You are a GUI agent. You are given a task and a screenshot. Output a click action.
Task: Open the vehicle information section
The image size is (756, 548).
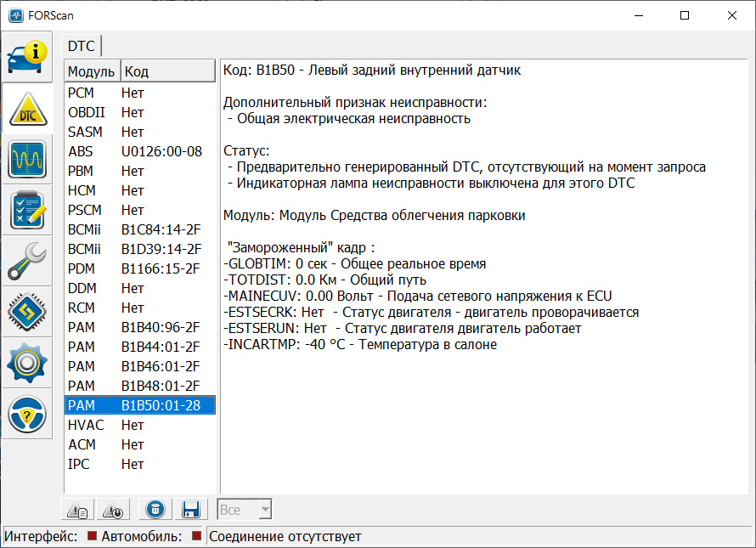click(x=27, y=58)
